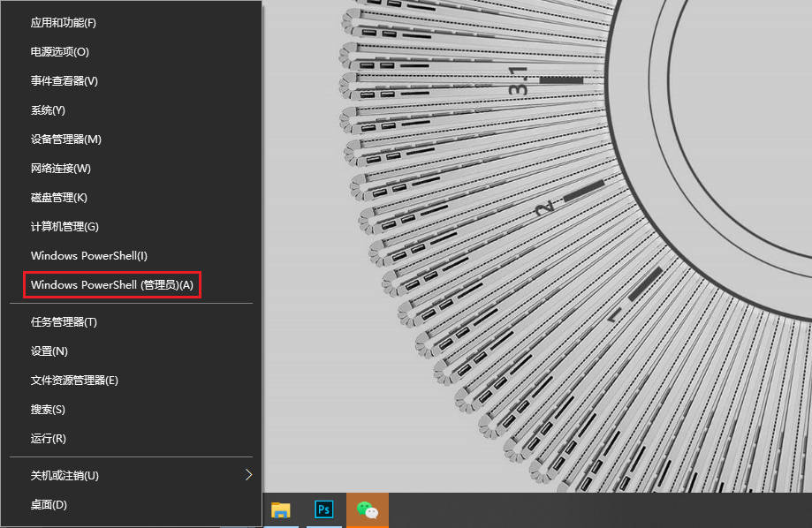Open 事件查看器(V)
This screenshot has height=528, width=812.
click(x=131, y=80)
